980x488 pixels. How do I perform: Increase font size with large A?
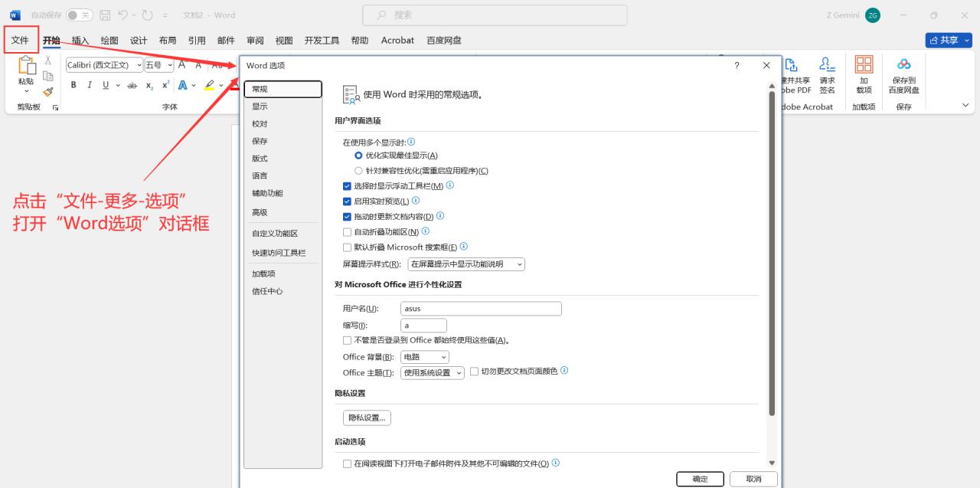pyautogui.click(x=183, y=65)
